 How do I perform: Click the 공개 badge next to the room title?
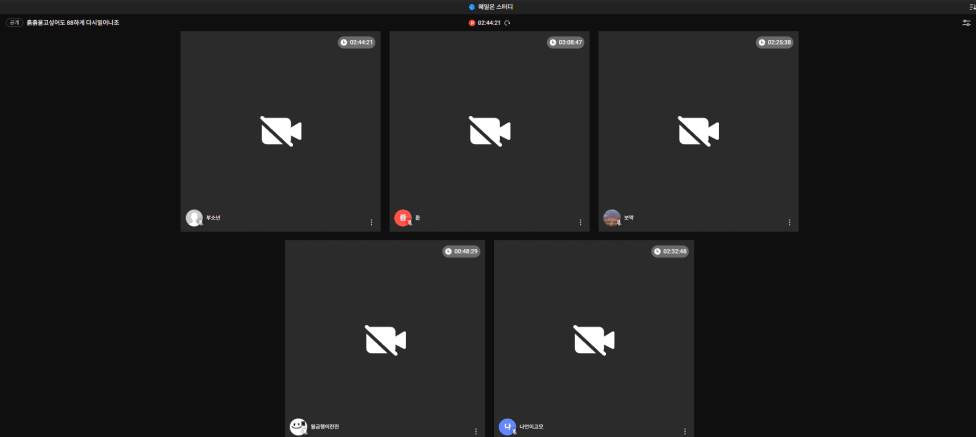(x=14, y=22)
